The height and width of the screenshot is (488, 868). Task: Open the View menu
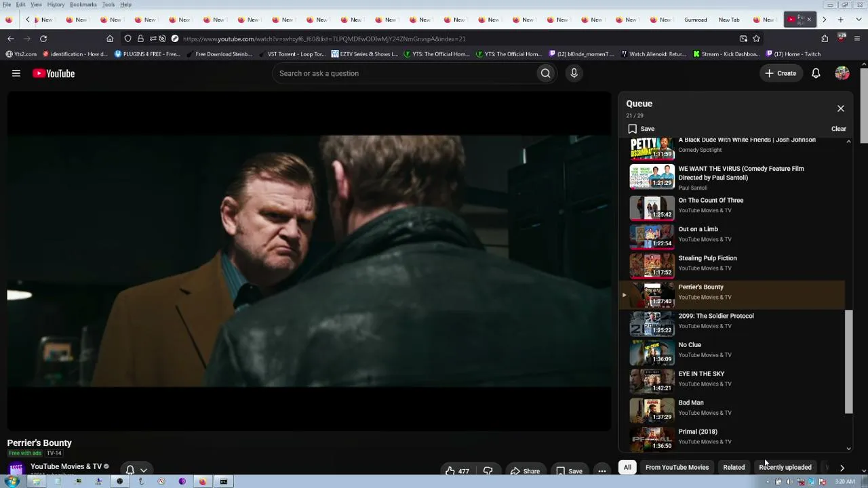pos(37,5)
